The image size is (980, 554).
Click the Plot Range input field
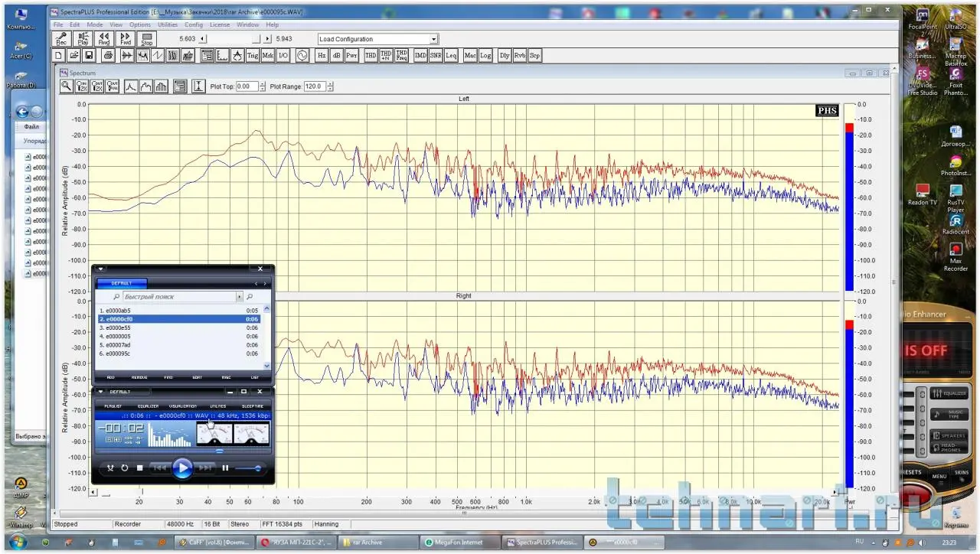[315, 86]
